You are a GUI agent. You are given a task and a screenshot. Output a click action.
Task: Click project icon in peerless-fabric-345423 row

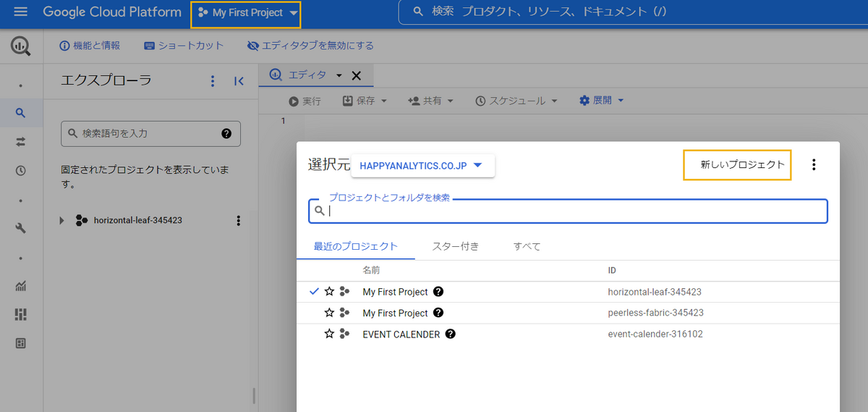pos(344,313)
